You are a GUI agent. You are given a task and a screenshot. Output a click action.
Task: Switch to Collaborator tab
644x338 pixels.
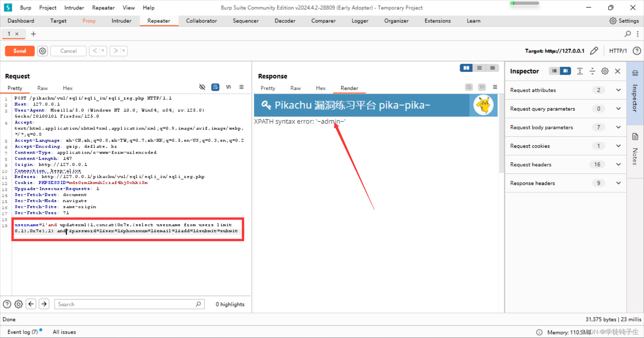coord(201,21)
